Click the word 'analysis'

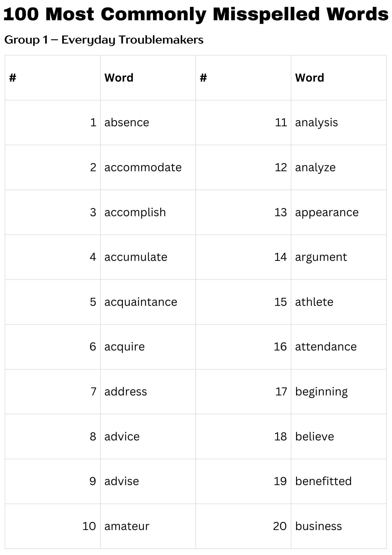316,123
